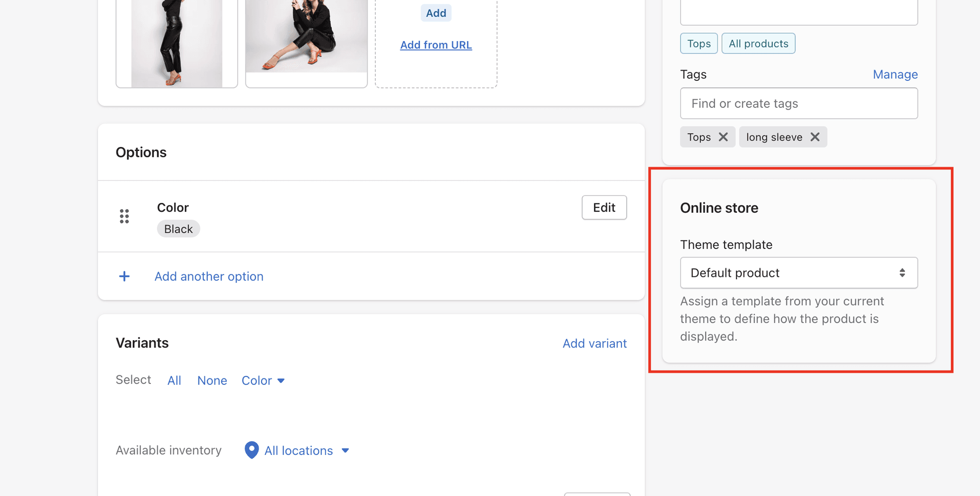Click the Add media button
This screenshot has height=496, width=980.
(x=436, y=13)
